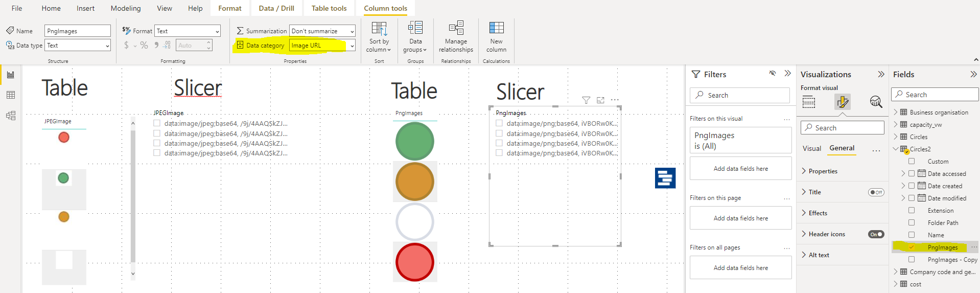
Task: Expand the capacity_vw table
Action: (896, 124)
